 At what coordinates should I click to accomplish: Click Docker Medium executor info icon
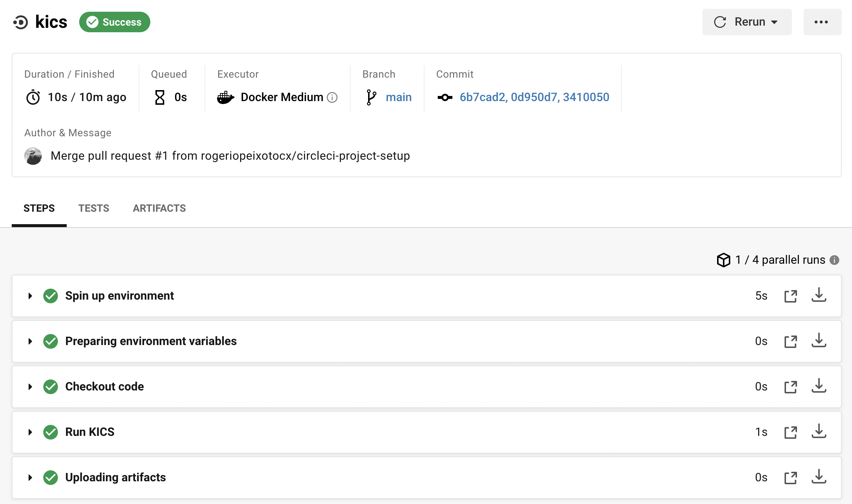point(332,97)
